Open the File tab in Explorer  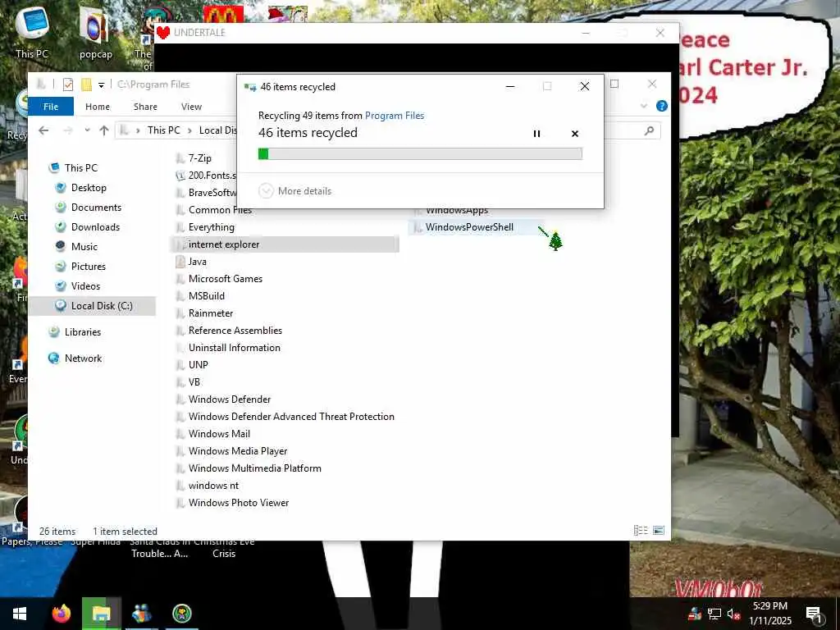51,107
